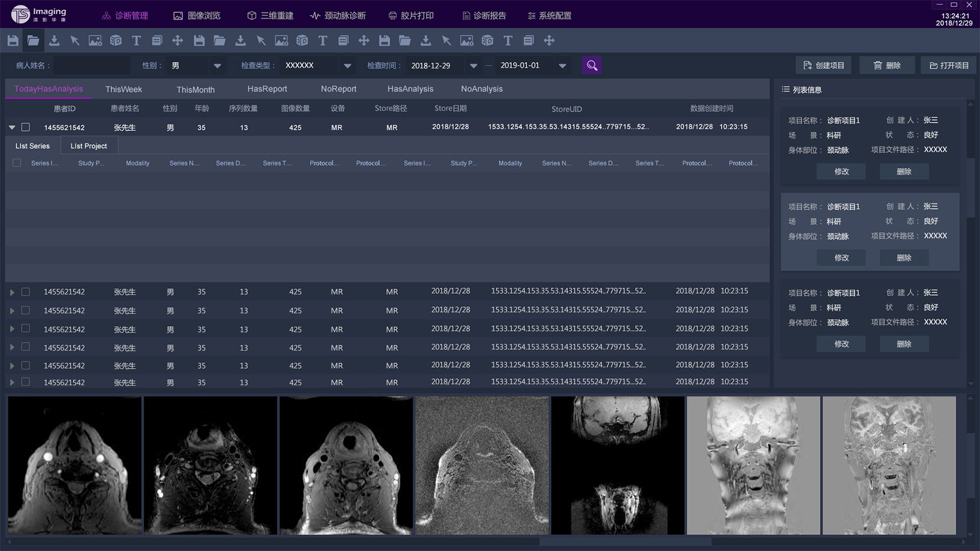Click the highlighted open folder toolbar icon
The width and height of the screenshot is (980, 551).
(33, 41)
